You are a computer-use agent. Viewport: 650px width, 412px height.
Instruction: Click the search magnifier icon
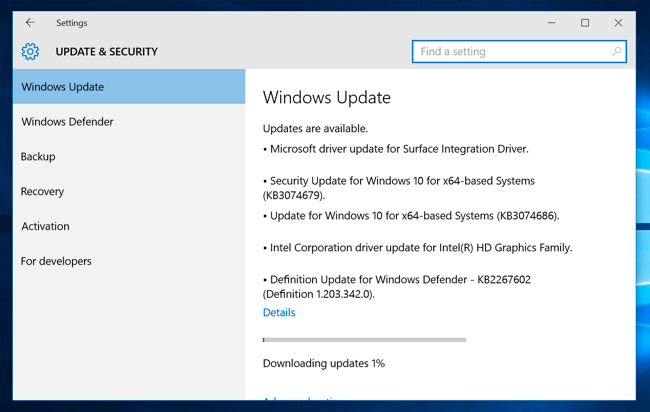pyautogui.click(x=616, y=51)
